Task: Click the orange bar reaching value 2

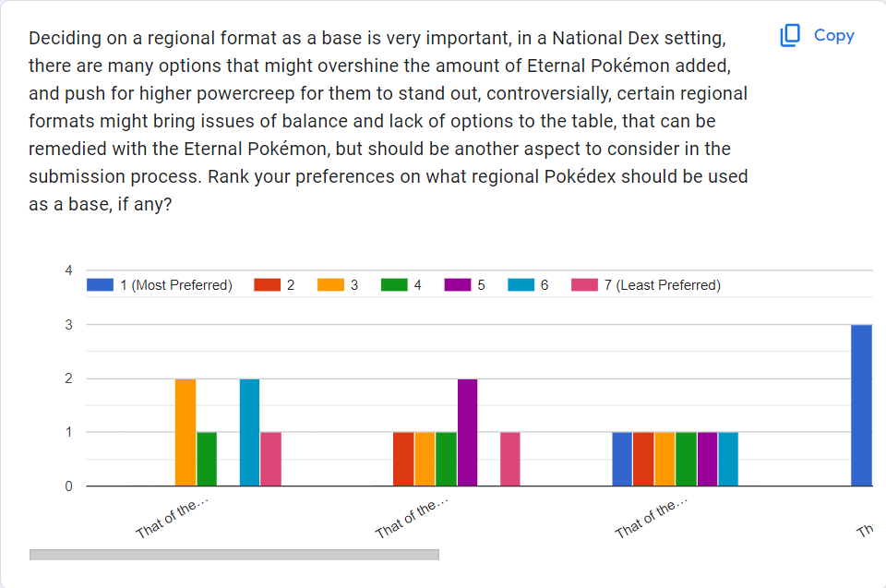Action: click(x=186, y=432)
